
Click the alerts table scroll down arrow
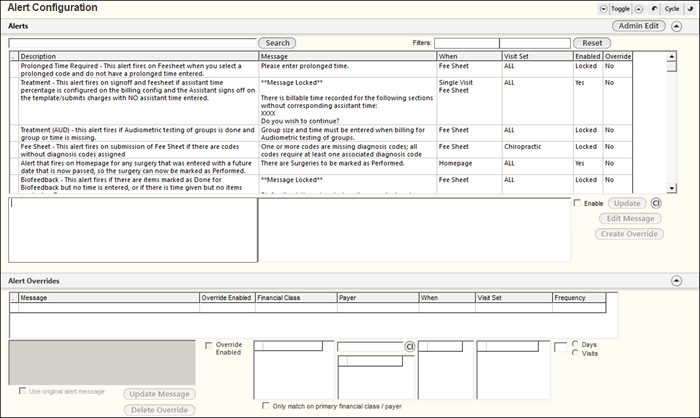(x=671, y=188)
